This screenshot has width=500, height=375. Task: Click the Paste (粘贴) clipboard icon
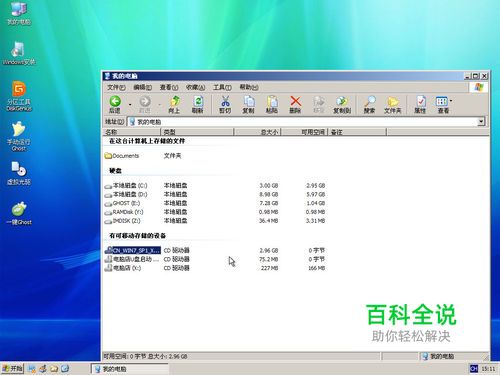click(272, 104)
